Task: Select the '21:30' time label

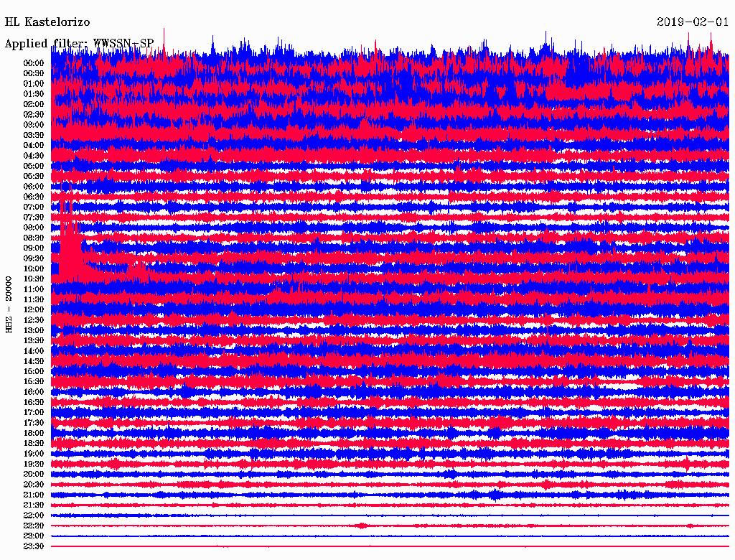Action: click(34, 505)
